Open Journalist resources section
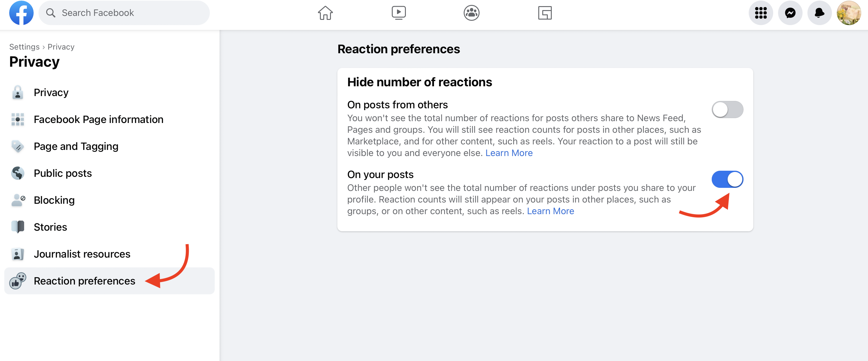Image resolution: width=868 pixels, height=361 pixels. tap(82, 254)
